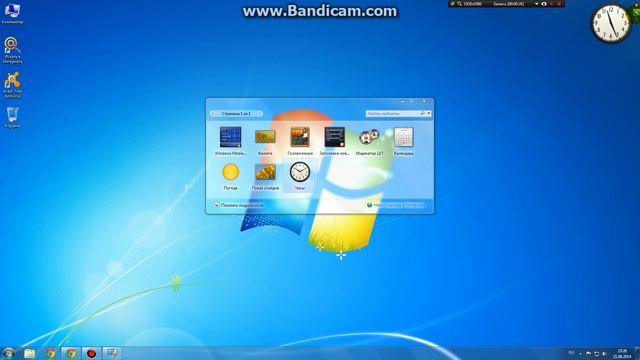This screenshot has height=360, width=640.
Task: Open the gadget search options dropdown arrow
Action: tap(429, 113)
